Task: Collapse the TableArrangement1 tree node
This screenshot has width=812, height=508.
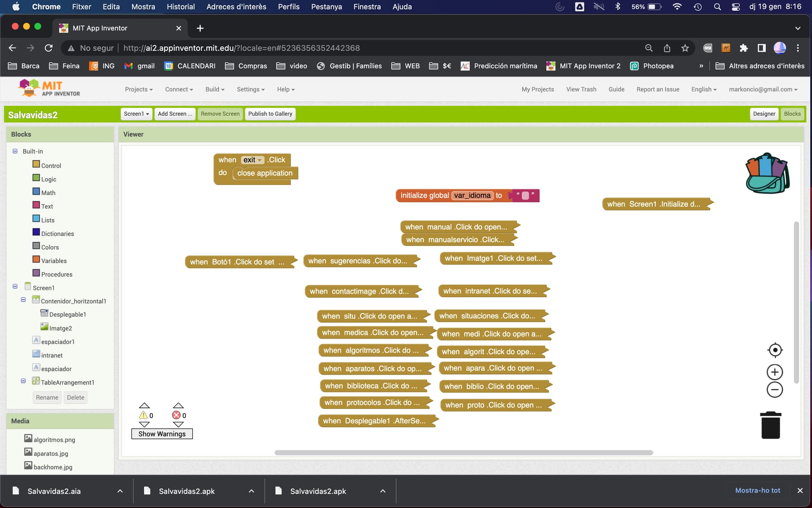Action: 23,381
